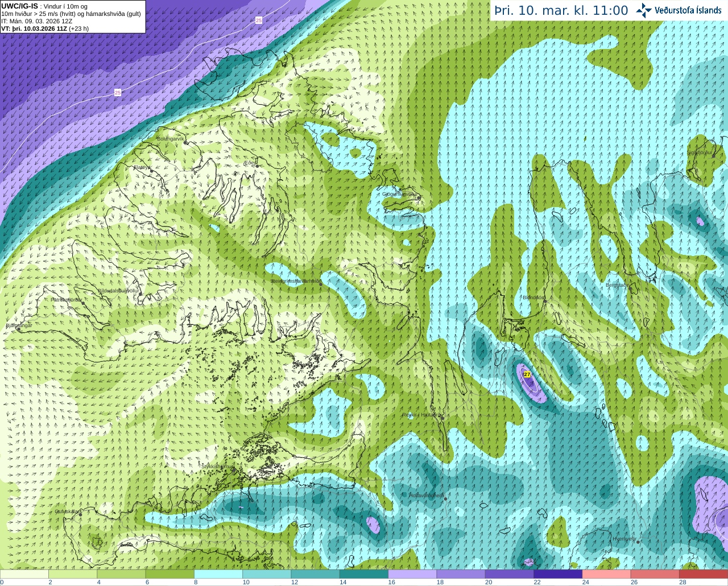
Task: Click the light green 4–6 legend swatch
Action: pos(121,574)
